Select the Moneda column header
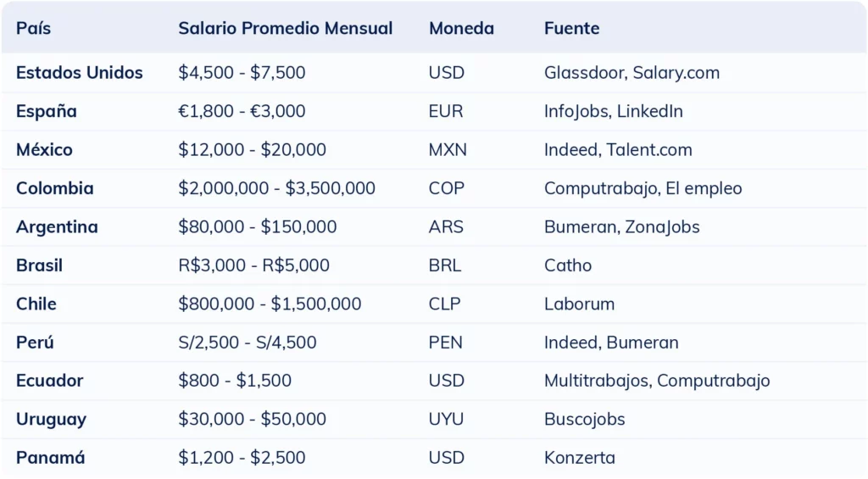Screen dimensions: 868x479 461,28
